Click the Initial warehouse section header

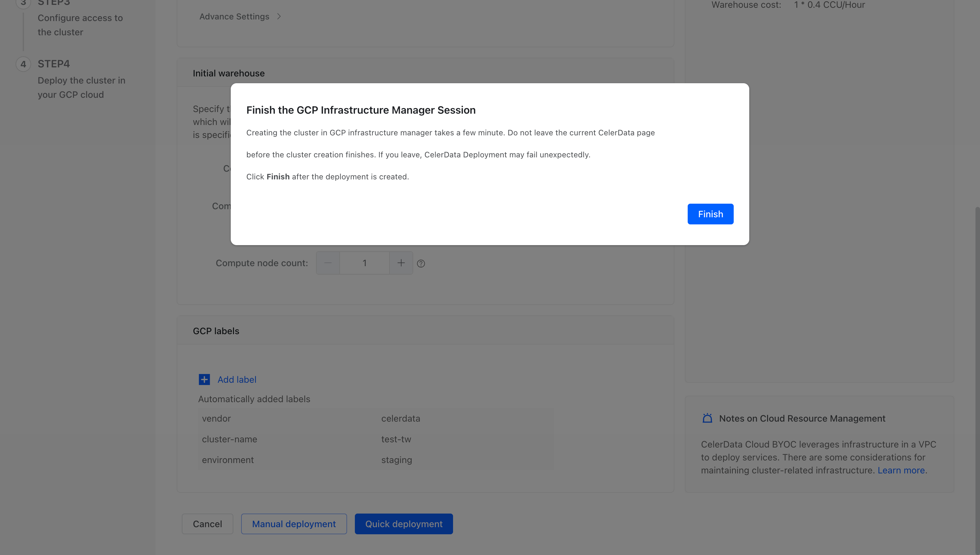[x=228, y=73]
